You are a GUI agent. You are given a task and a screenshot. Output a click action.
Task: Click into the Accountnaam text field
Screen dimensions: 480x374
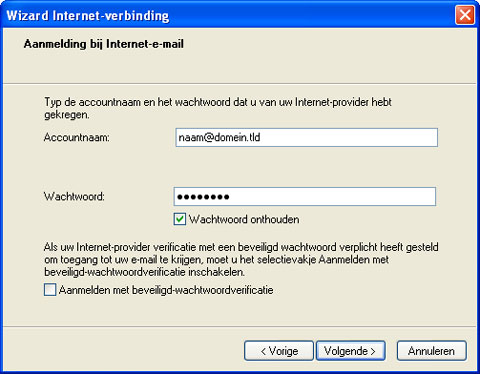[x=306, y=137]
